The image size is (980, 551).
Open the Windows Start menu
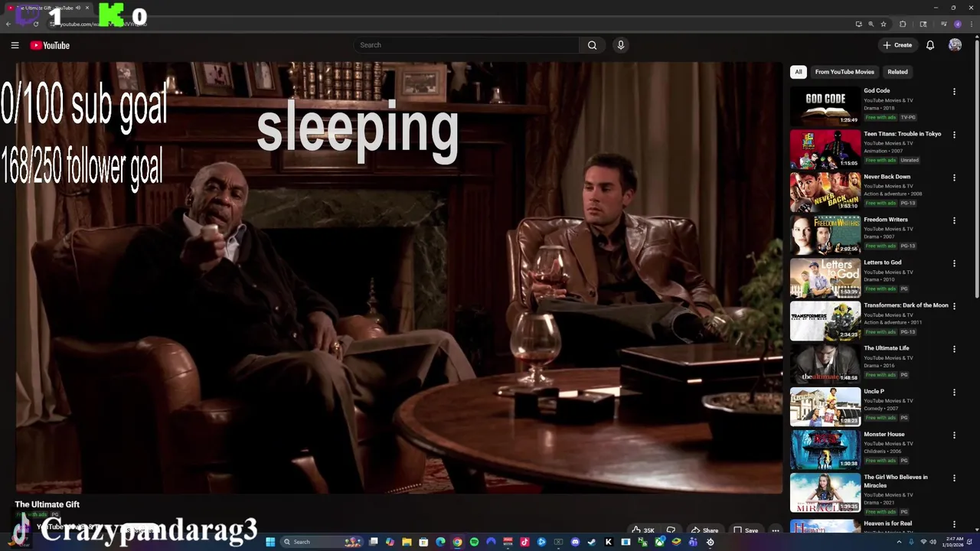click(x=270, y=542)
